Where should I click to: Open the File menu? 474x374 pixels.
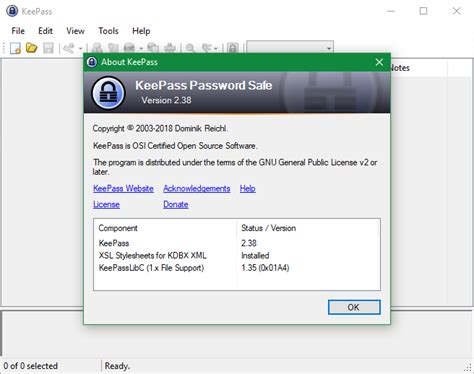(18, 31)
